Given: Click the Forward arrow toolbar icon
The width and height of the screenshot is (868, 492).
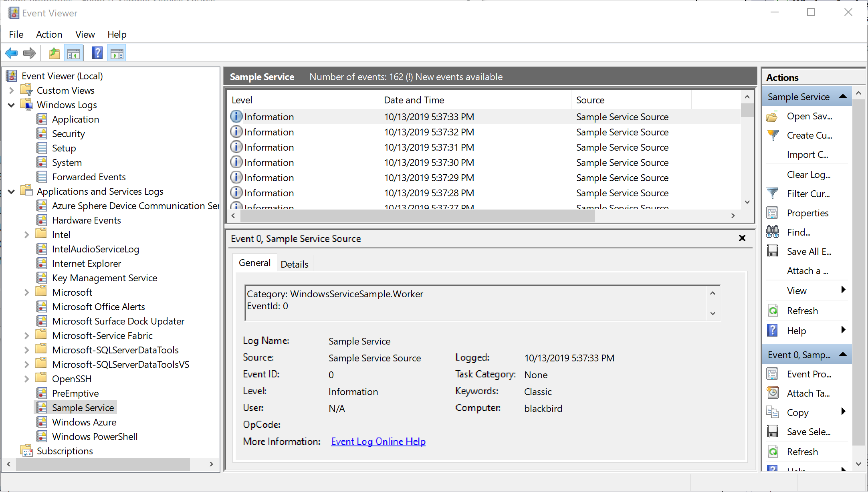Looking at the screenshot, I should (30, 53).
